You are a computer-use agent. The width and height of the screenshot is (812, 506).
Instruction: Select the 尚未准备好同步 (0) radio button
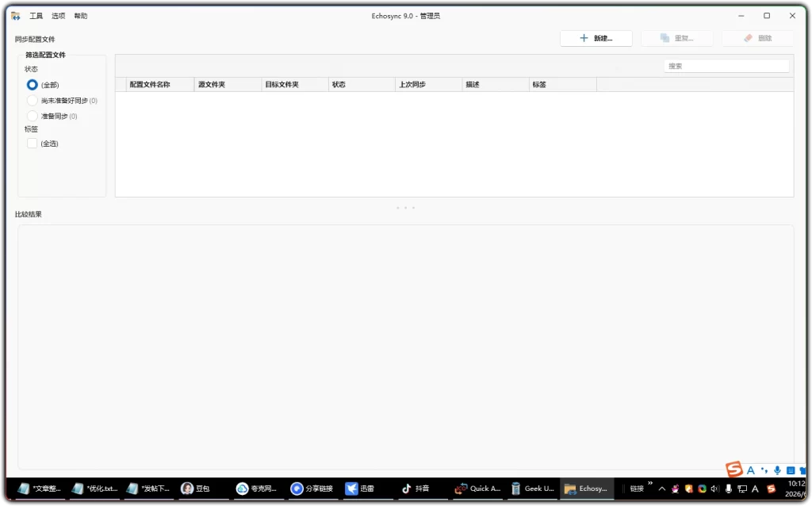click(x=32, y=101)
